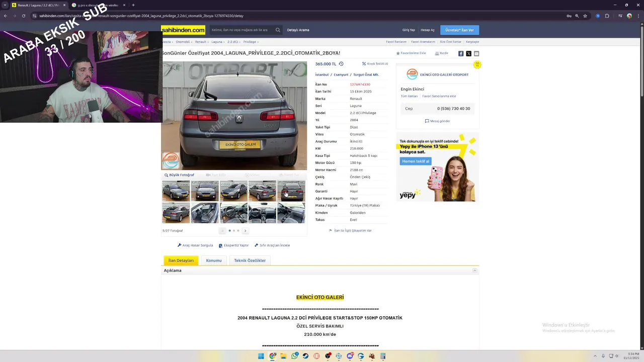Click Favori Aramalarım link
Viewport: 644px width, 362px height.
(423, 42)
